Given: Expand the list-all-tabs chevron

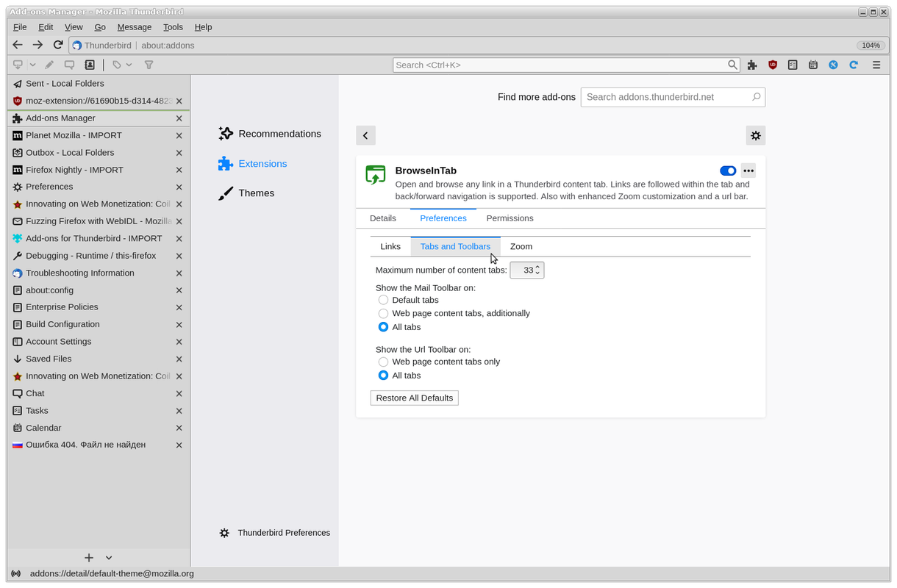Looking at the screenshot, I should pyautogui.click(x=109, y=558).
